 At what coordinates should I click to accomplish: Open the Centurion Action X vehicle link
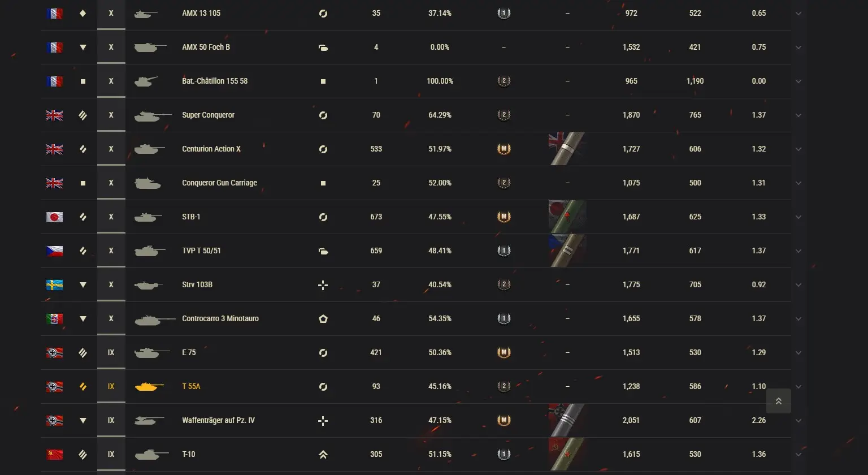coord(211,149)
